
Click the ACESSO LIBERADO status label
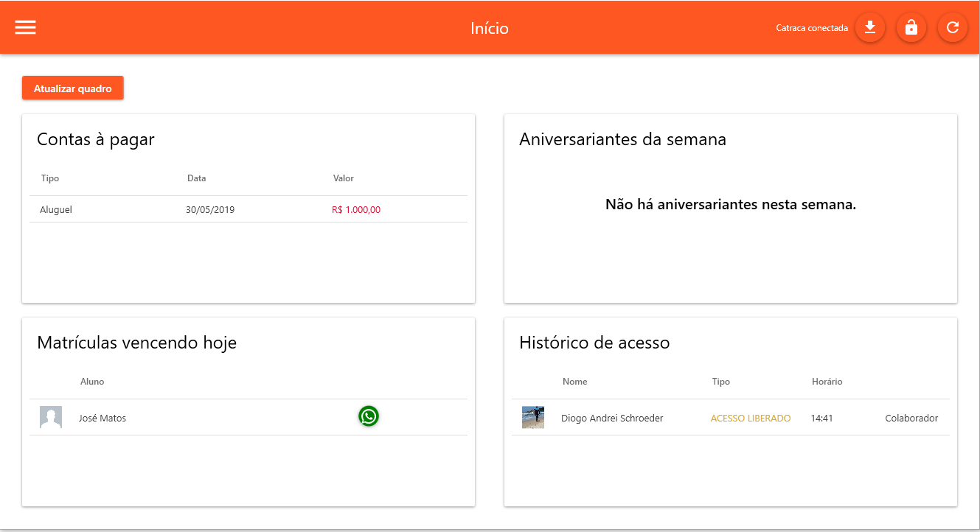750,418
